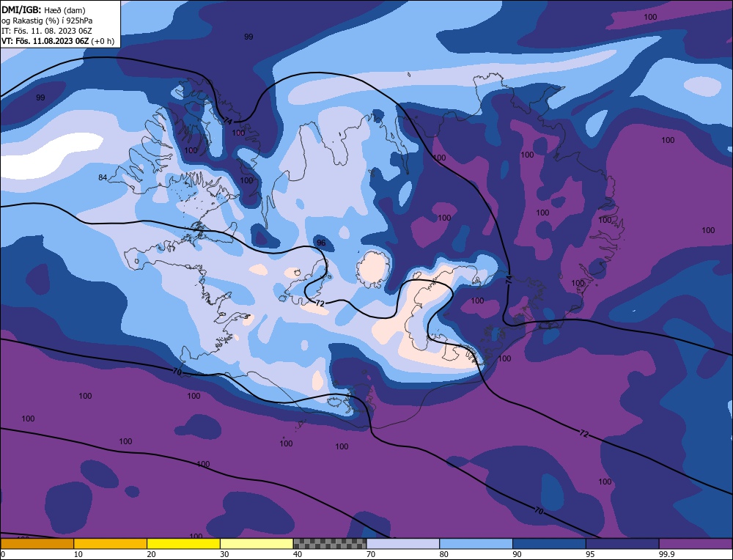The width and height of the screenshot is (733, 560).
Task: Select the '20' legend tick label
Action: (x=152, y=554)
